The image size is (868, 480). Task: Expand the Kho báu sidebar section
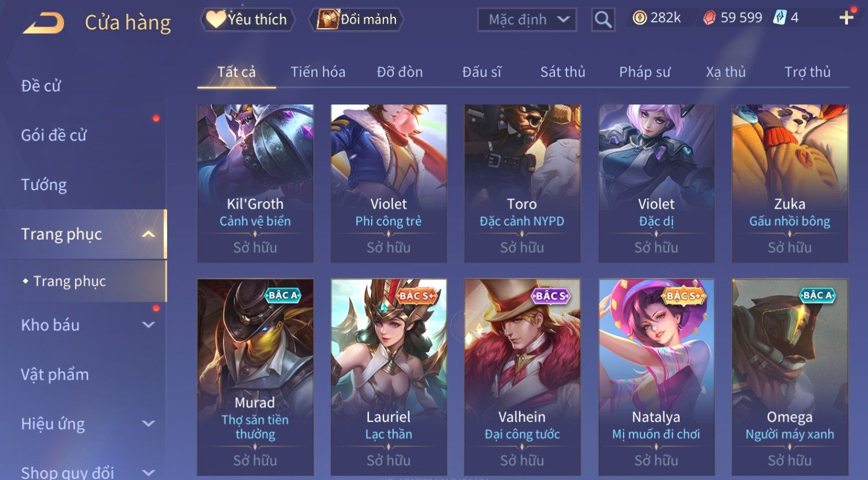tap(148, 325)
